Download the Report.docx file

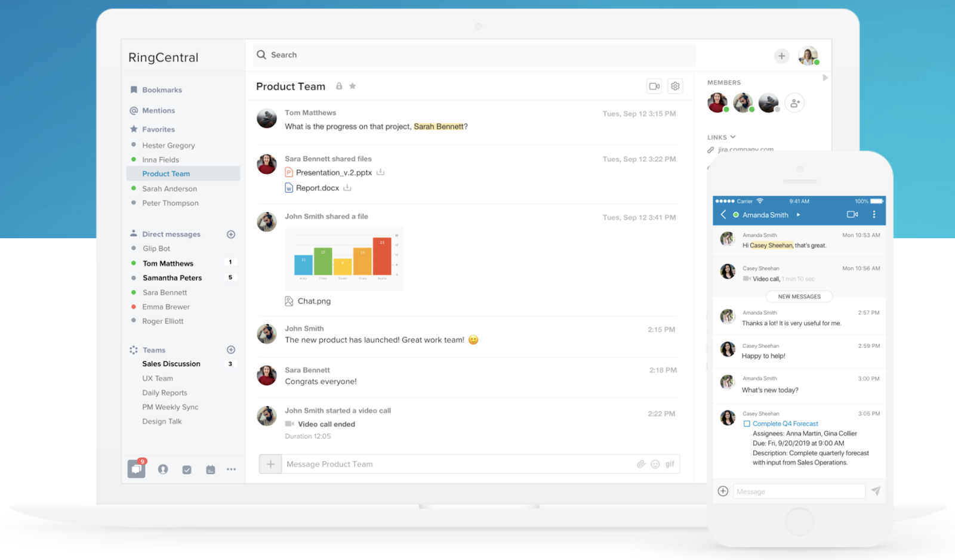click(x=347, y=188)
